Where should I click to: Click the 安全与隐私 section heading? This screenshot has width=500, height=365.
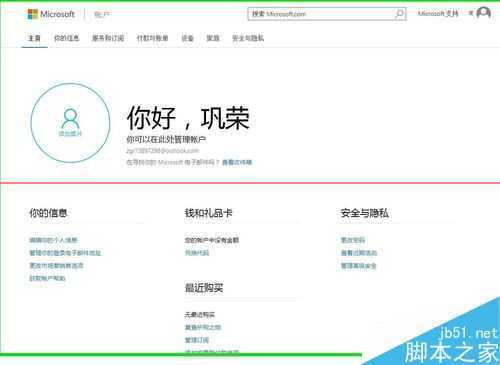365,213
